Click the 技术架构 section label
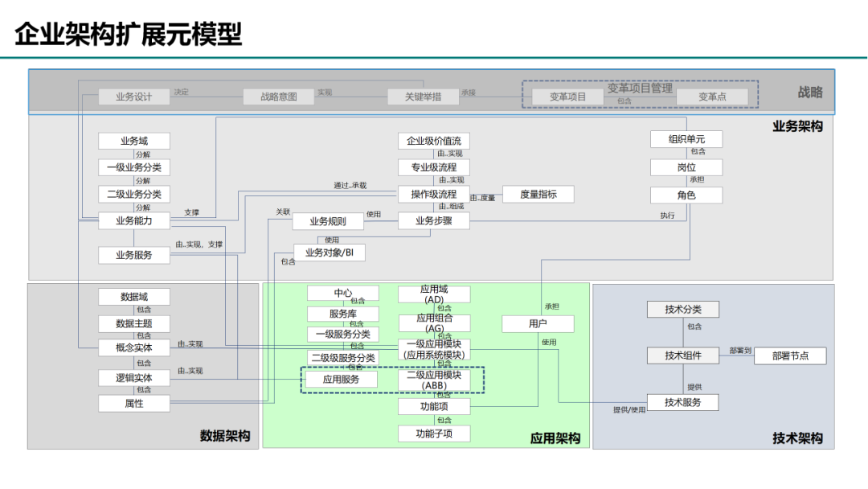The height and width of the screenshot is (489, 868). (x=798, y=438)
